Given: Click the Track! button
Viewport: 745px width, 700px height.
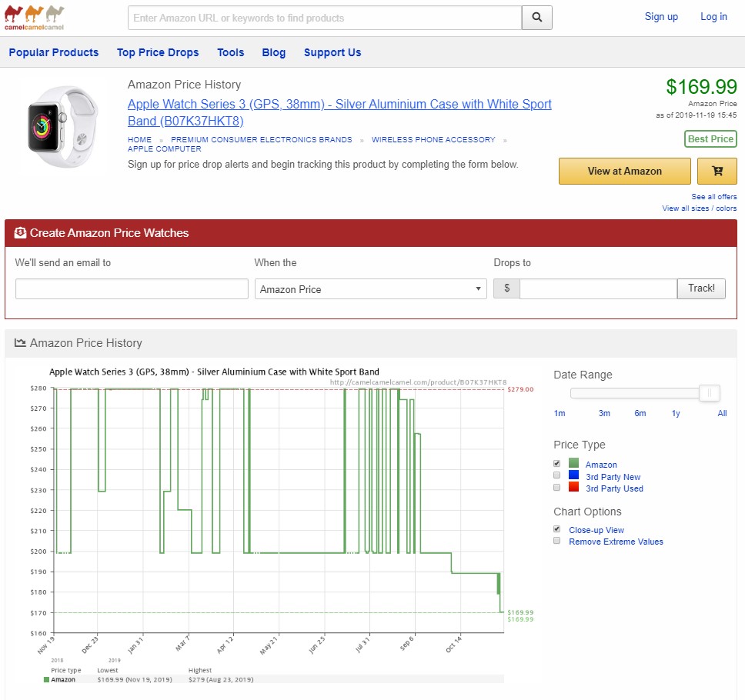Looking at the screenshot, I should coord(701,288).
